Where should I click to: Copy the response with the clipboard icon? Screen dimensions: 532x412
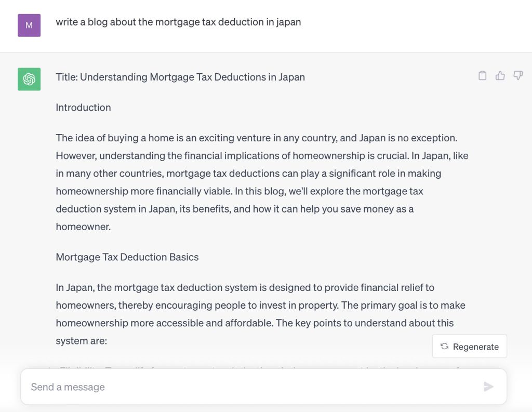pyautogui.click(x=482, y=75)
